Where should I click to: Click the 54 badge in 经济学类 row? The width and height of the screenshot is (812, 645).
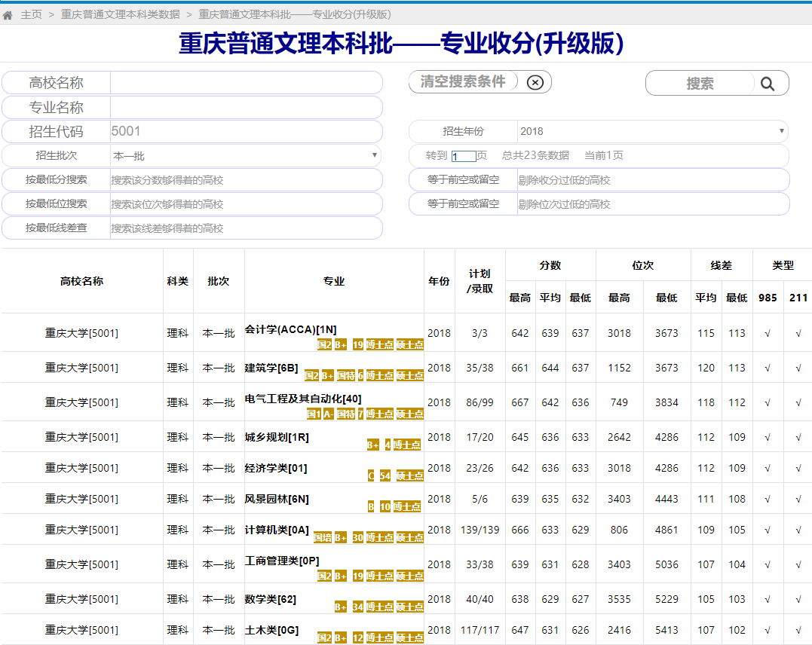pyautogui.click(x=385, y=476)
